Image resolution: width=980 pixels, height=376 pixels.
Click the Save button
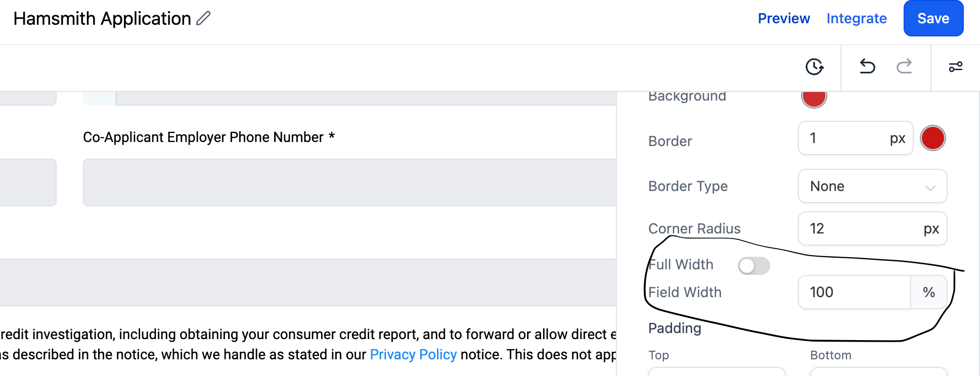933,19
